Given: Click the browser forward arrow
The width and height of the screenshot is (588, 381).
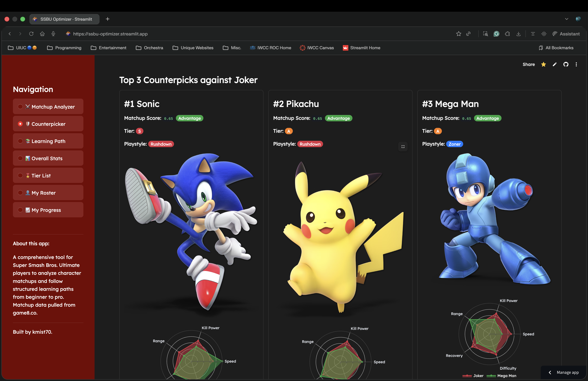Looking at the screenshot, I should [x=20, y=34].
